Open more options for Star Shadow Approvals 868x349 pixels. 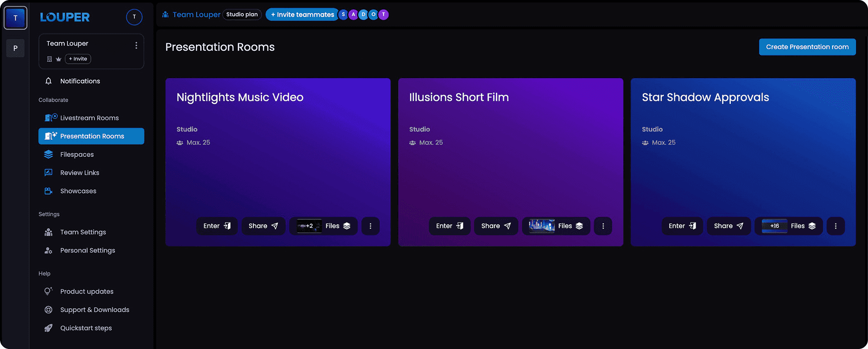(x=836, y=226)
